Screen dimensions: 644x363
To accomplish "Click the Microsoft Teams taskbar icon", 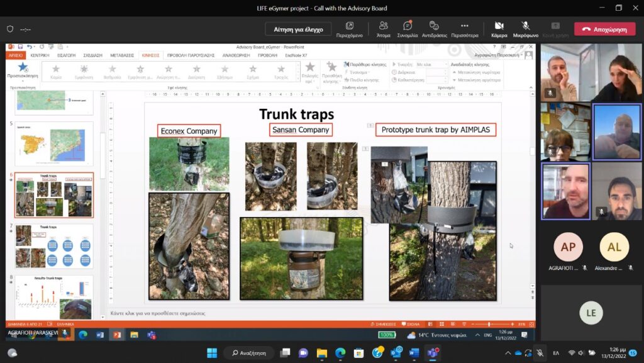I will pos(433,353).
